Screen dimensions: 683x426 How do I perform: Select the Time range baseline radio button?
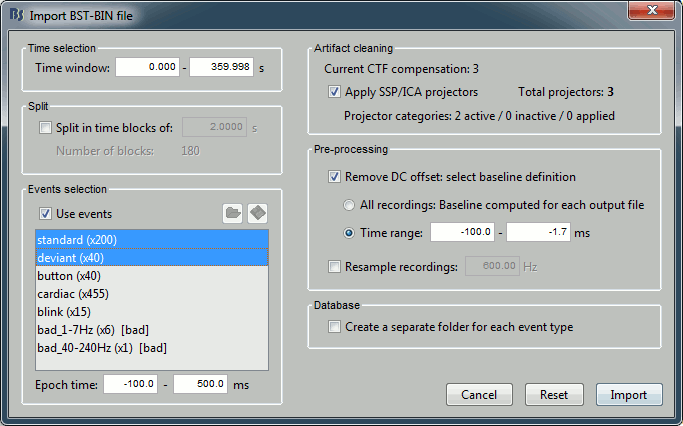(x=349, y=233)
